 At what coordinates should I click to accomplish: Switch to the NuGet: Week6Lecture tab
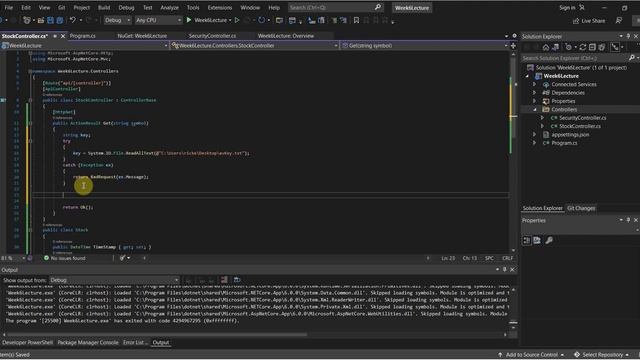[142, 36]
